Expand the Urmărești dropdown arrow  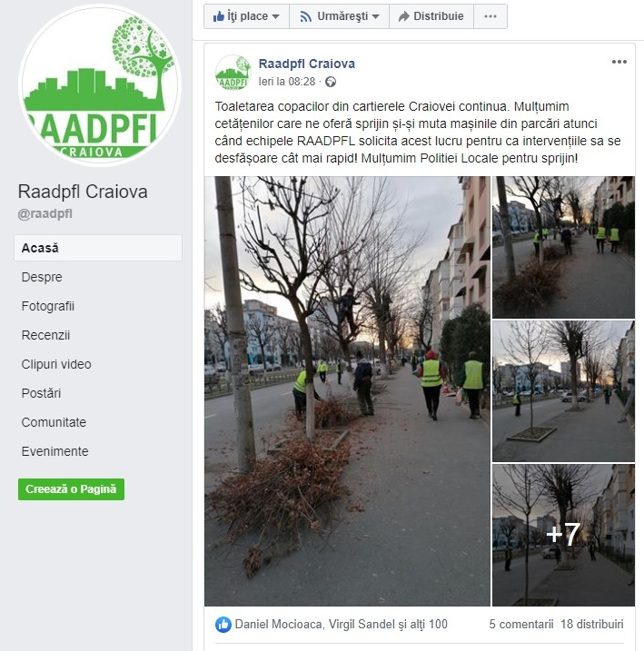click(x=375, y=16)
